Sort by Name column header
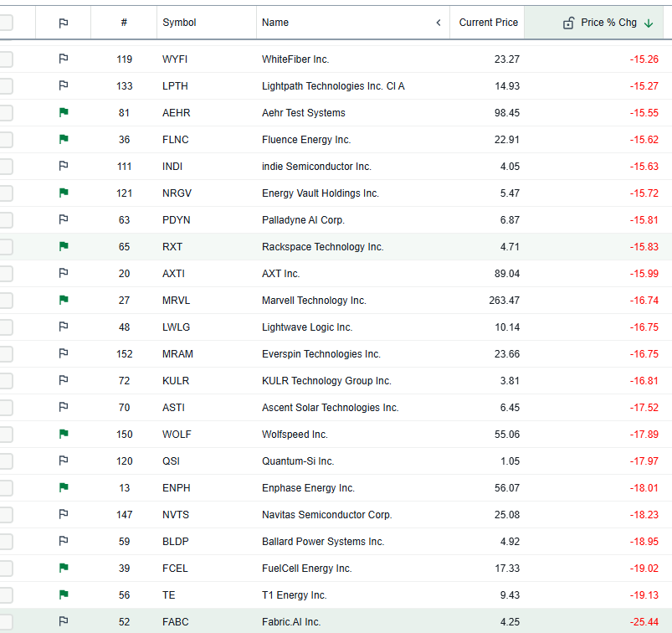The height and width of the screenshot is (633, 672). tap(275, 23)
